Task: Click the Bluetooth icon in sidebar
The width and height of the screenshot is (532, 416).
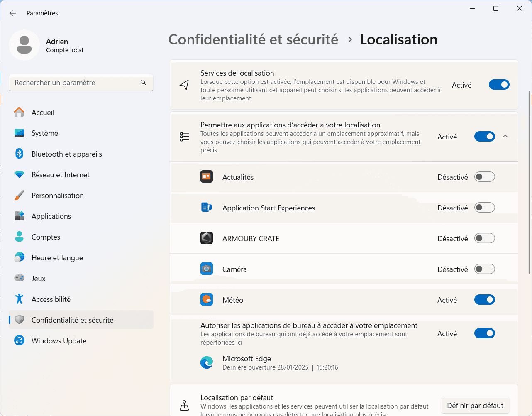Action: tap(19, 154)
